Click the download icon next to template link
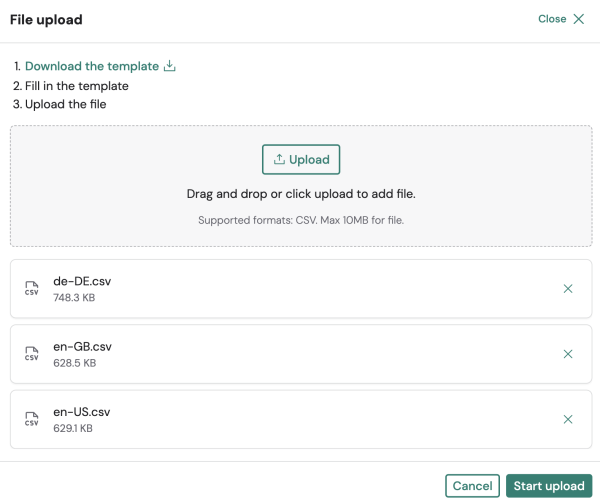This screenshot has width=600, height=503. pyautogui.click(x=169, y=66)
